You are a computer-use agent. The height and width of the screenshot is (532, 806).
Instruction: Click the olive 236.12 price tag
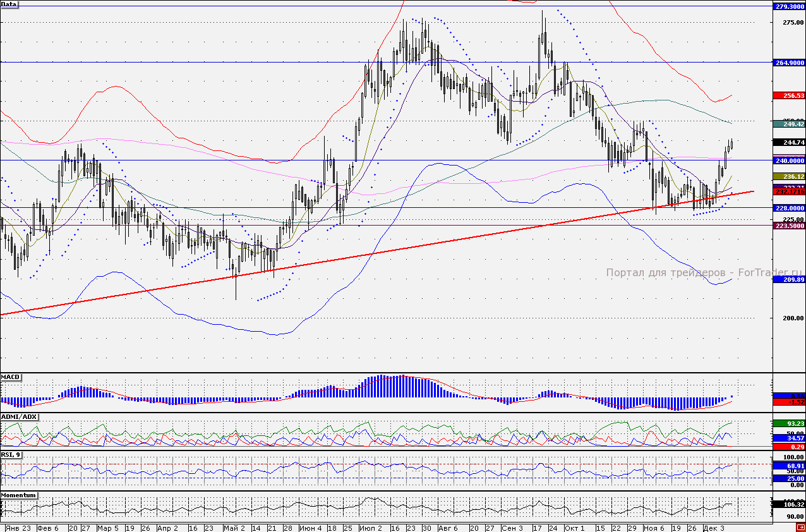[x=788, y=176]
